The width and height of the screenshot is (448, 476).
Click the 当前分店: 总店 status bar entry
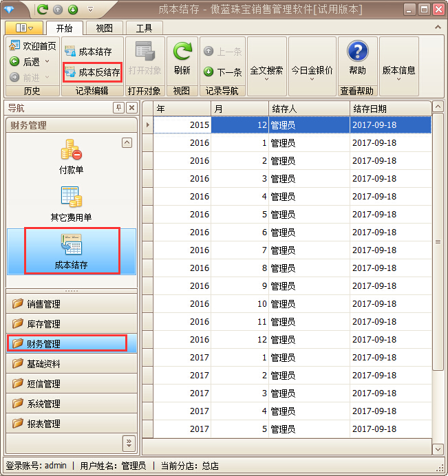click(190, 466)
